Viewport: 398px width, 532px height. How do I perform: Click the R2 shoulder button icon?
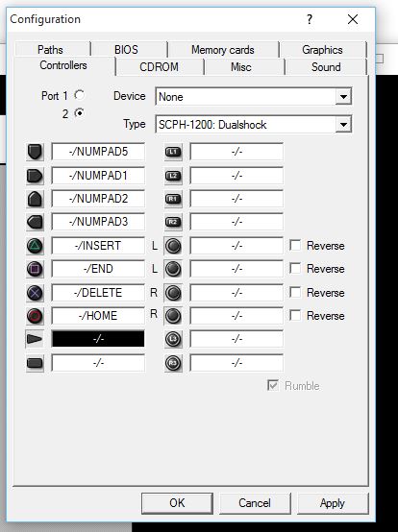[x=173, y=222]
